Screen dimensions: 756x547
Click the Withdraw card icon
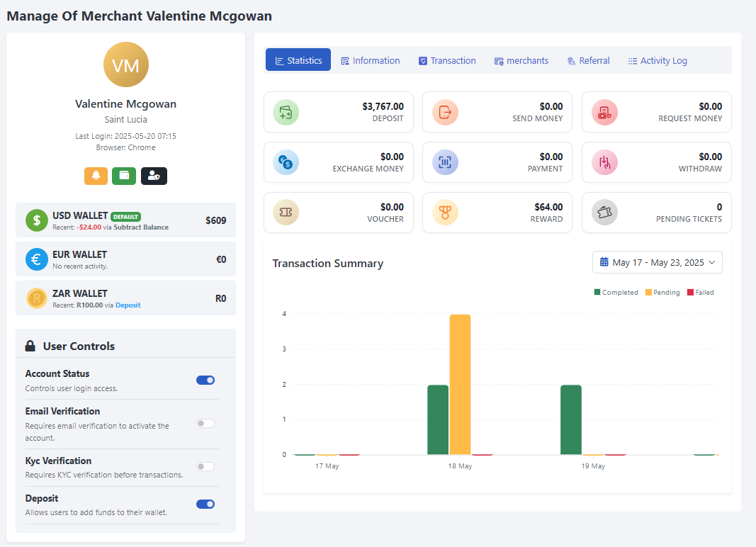pos(604,162)
